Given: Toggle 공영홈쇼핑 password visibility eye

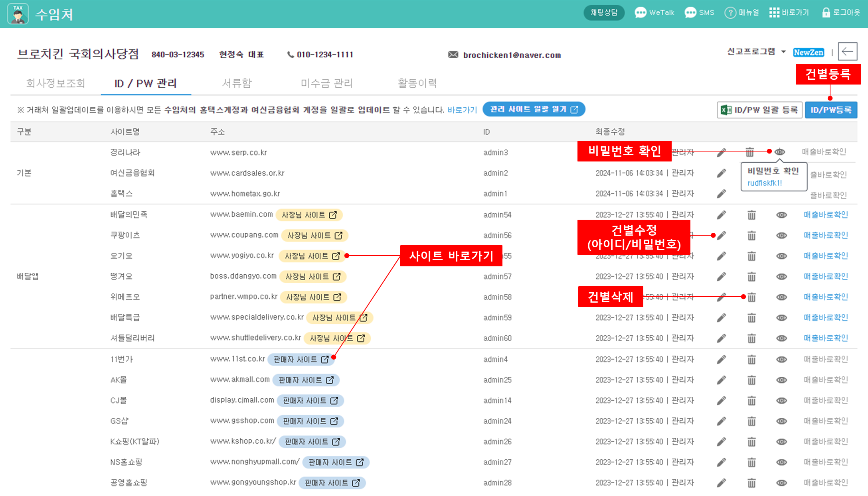Looking at the screenshot, I should 781,483.
